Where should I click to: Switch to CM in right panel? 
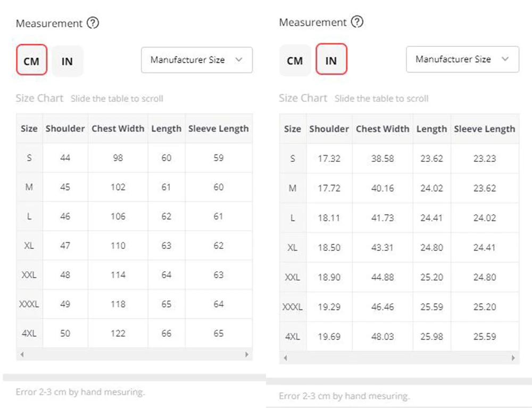point(295,60)
